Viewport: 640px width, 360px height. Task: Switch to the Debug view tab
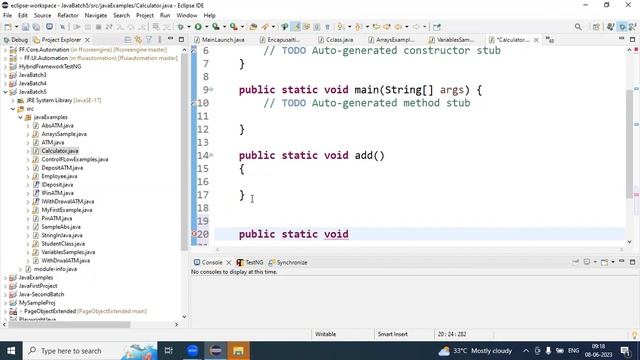[x=16, y=40]
